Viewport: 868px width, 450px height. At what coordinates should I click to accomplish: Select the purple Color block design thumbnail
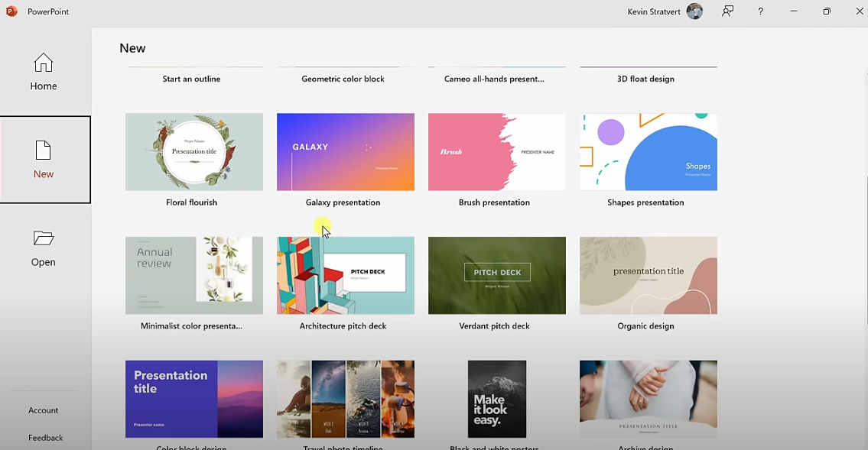194,399
